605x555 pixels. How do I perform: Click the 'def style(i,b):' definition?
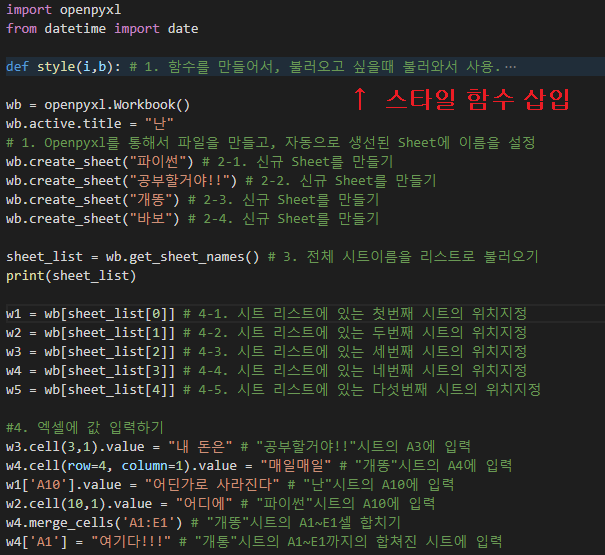(x=64, y=67)
